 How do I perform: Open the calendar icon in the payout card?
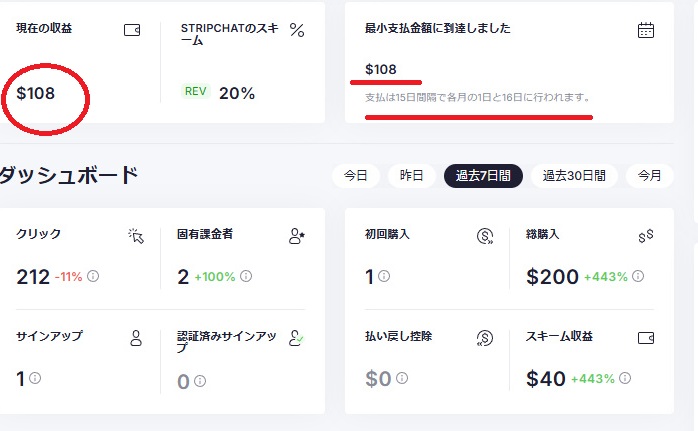tap(645, 30)
